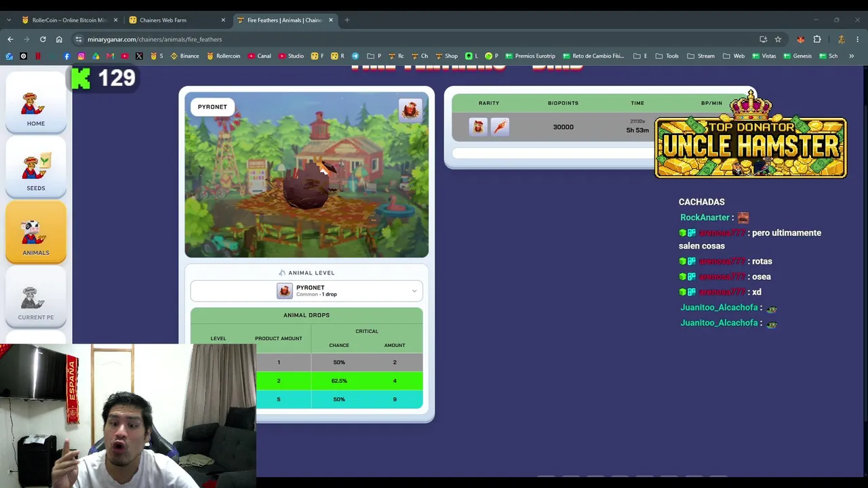Open the Chrome profile avatar
Viewport: 868px width, 488px height.
point(842,39)
